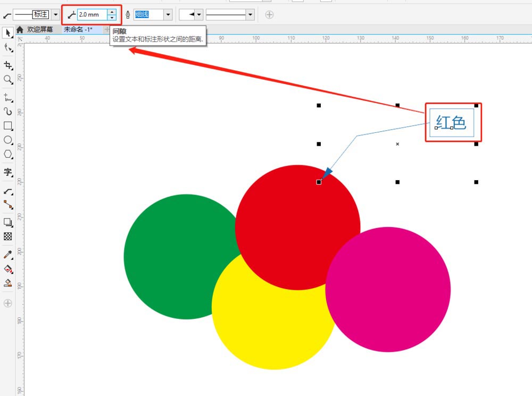Select the Crop tool

(x=8, y=65)
